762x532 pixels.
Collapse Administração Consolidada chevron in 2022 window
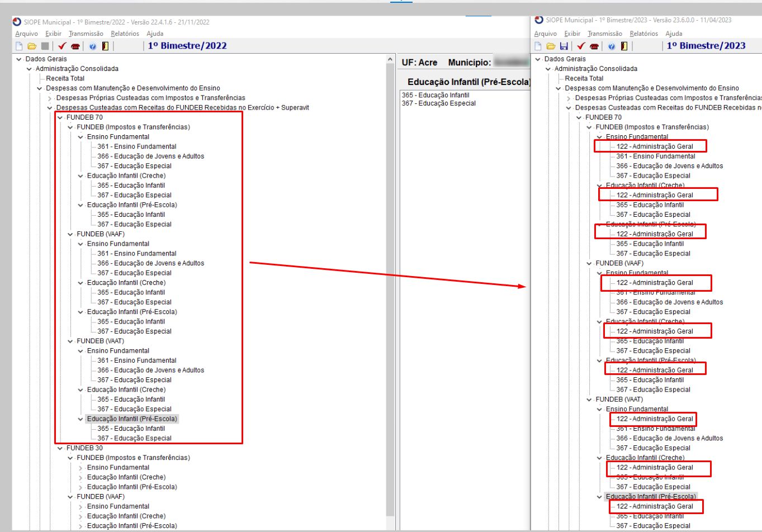[29, 69]
